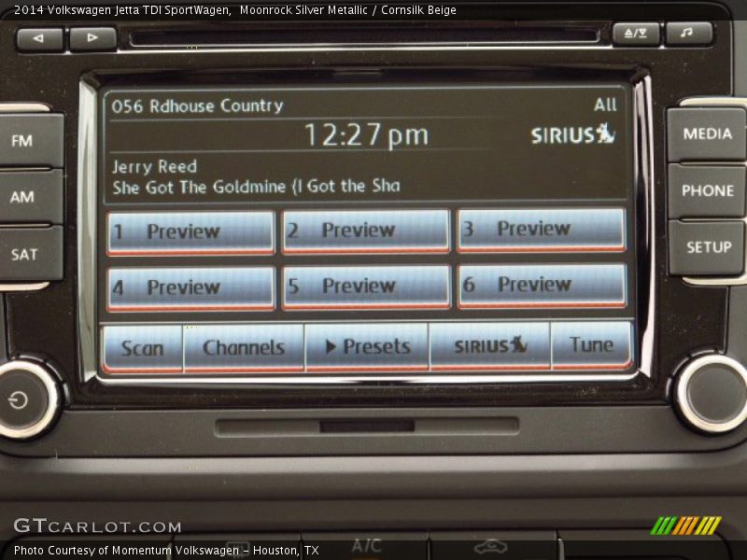Viewport: 747px width, 560px height.
Task: Open the MEDIA source button
Action: [706, 134]
